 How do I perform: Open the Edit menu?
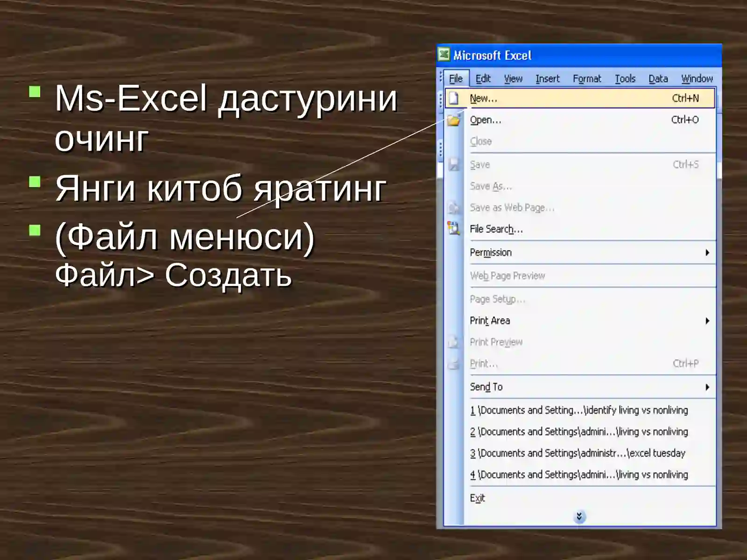pos(483,78)
